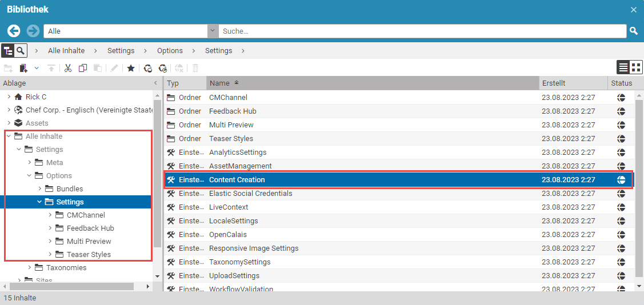
Task: Copy the selected item
Action: (82, 68)
